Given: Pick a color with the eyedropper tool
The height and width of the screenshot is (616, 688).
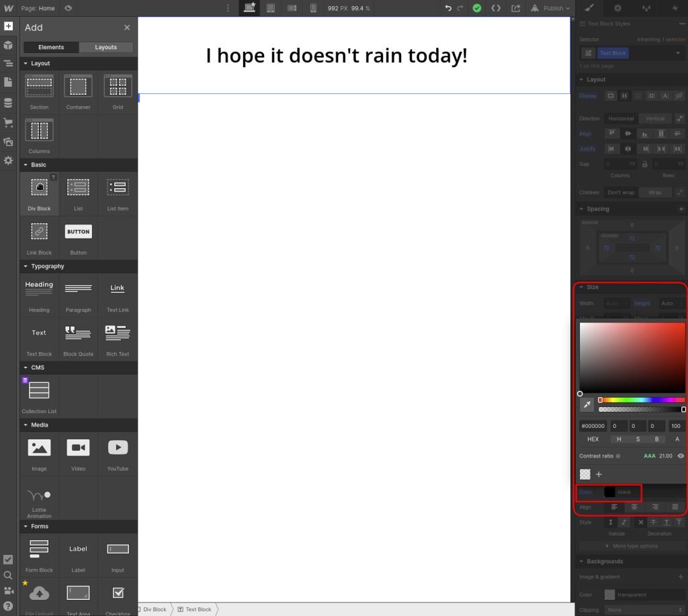Looking at the screenshot, I should tap(587, 404).
